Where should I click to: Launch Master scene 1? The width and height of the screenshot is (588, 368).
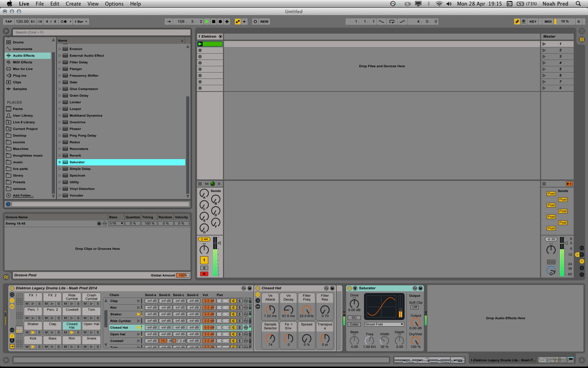click(544, 44)
